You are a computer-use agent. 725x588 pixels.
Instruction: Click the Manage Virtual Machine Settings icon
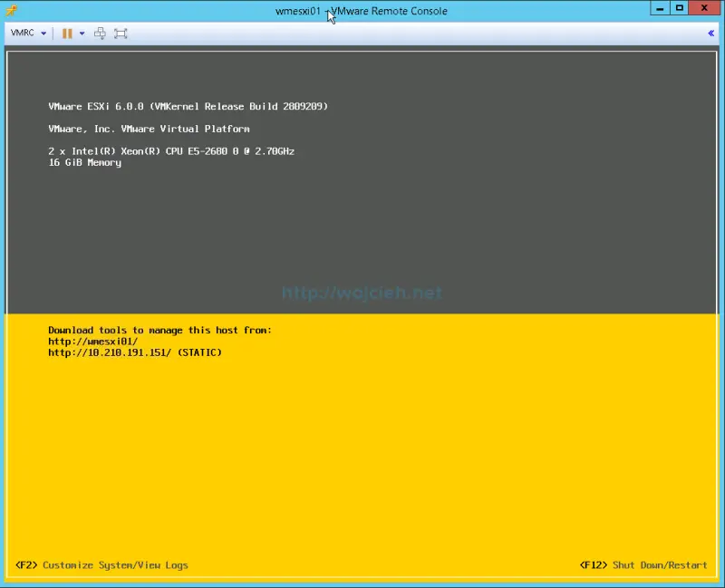100,34
